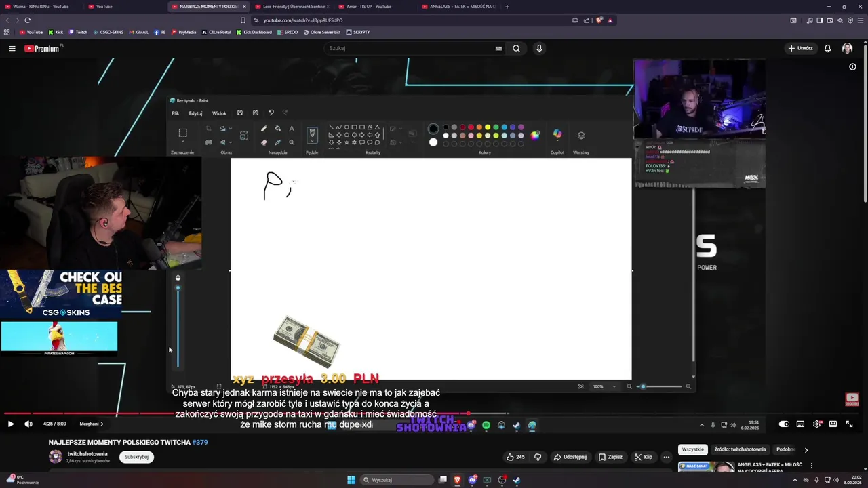Viewport: 868px width, 488px height.
Task: Open the Brave Shields lion icon
Action: tap(599, 20)
